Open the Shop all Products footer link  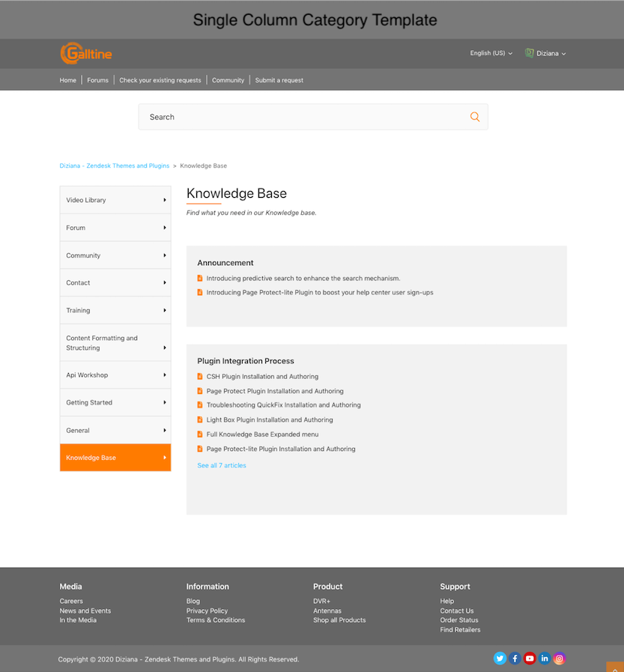pyautogui.click(x=339, y=620)
